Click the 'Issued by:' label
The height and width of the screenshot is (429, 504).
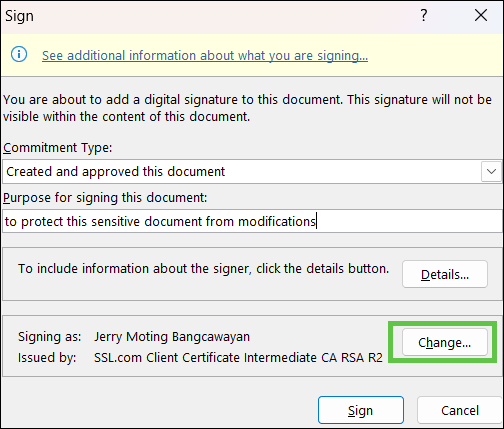click(47, 357)
